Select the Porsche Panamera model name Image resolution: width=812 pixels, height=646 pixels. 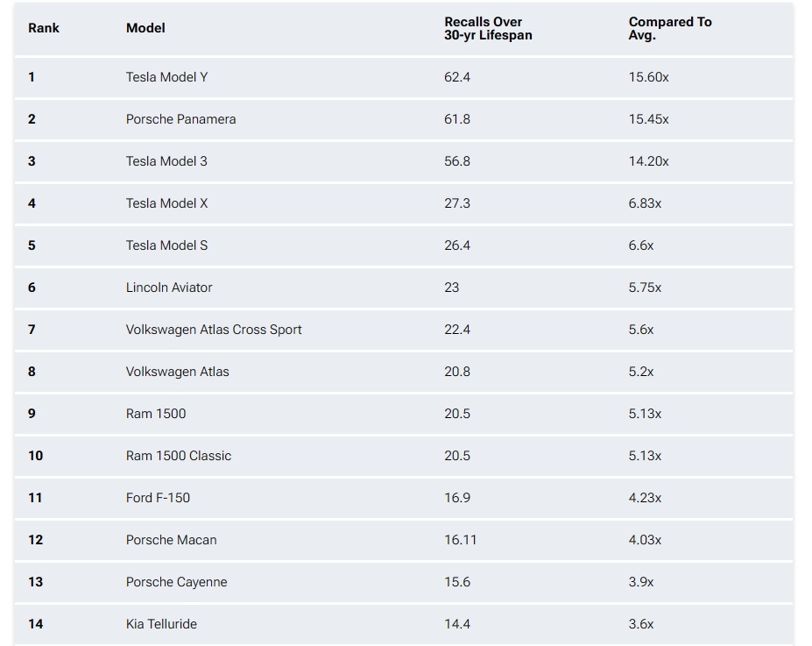coord(180,119)
